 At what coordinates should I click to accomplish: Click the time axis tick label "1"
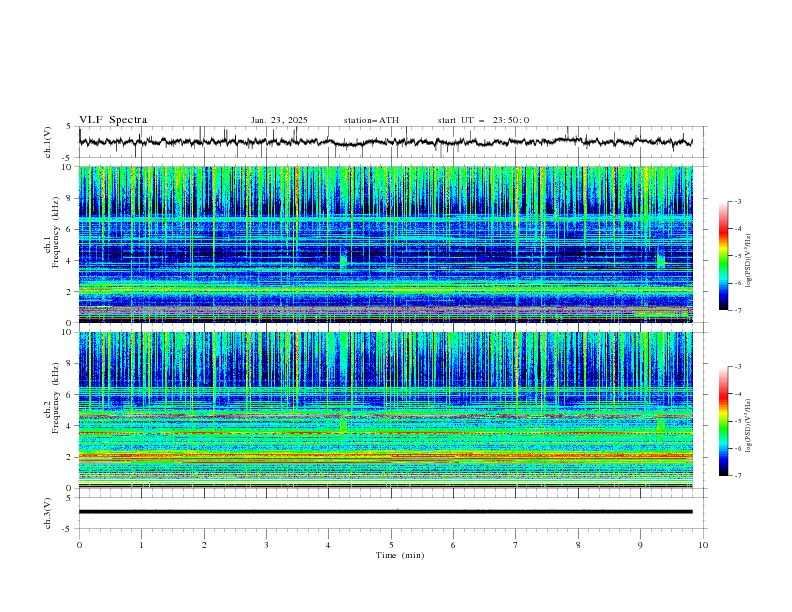click(141, 545)
